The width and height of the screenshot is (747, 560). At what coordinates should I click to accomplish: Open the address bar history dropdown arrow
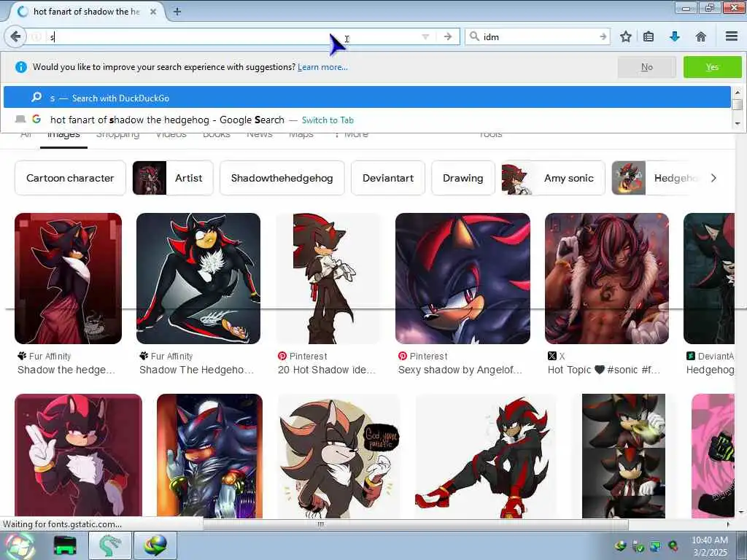click(425, 36)
